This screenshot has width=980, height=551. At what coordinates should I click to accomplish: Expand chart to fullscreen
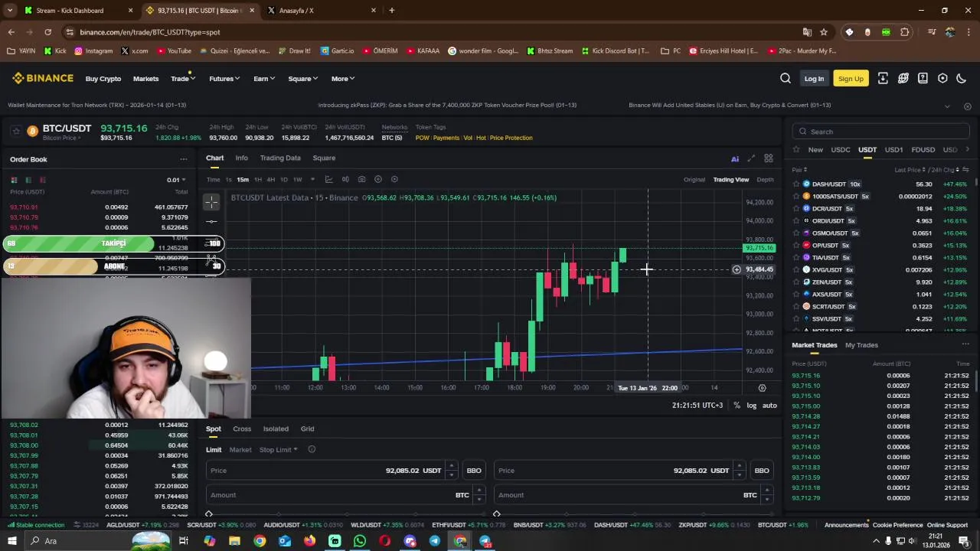coord(751,158)
